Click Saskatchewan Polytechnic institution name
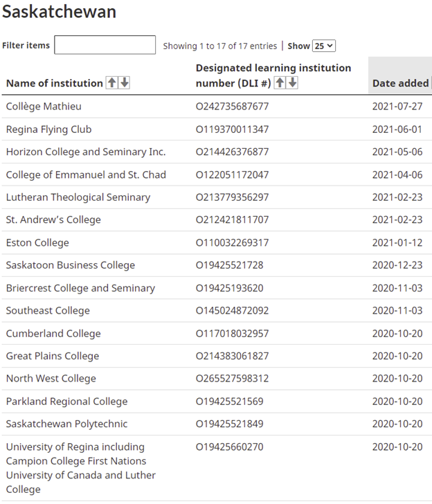Image resolution: width=432 pixels, height=504 pixels. [67, 424]
